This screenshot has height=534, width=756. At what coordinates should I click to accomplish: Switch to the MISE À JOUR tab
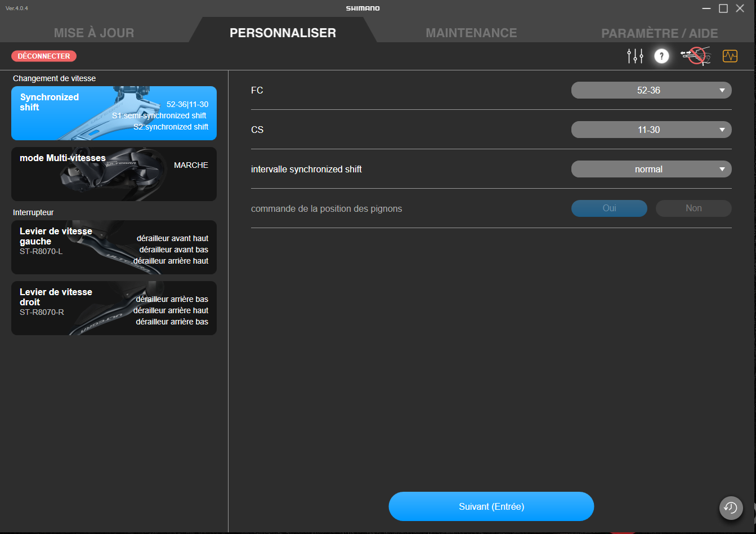(x=94, y=33)
